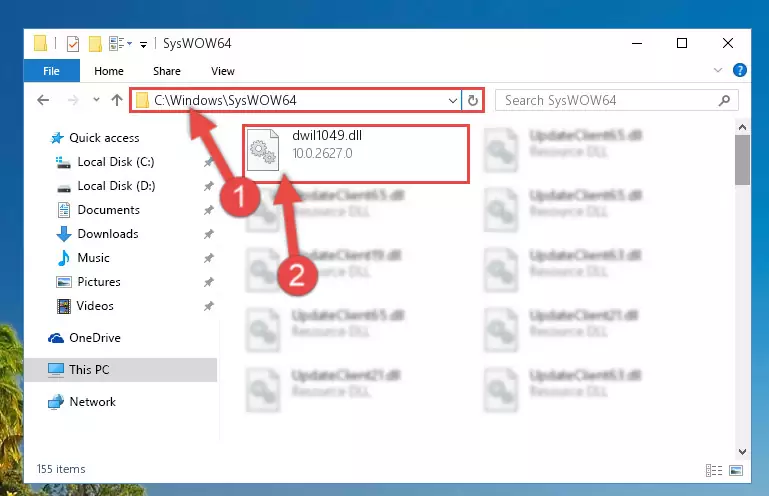This screenshot has width=769, height=496.
Task: Click the search magnifier icon
Action: [x=724, y=101]
